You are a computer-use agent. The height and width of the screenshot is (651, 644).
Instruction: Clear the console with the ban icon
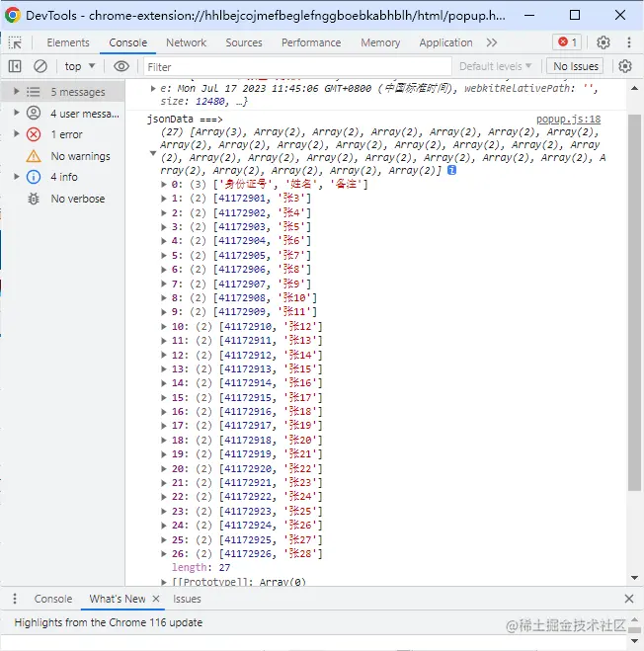40,66
